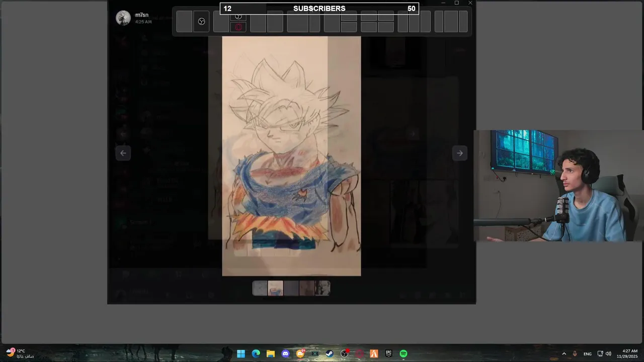Open Epic Games Launcher from the taskbar
Viewport: 644px width, 362px height.
tap(388, 353)
